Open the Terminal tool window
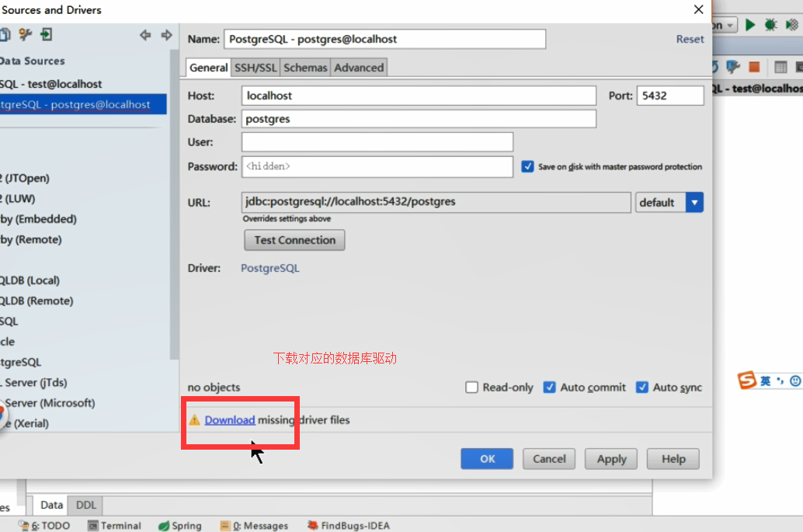803x532 pixels. coord(115,525)
